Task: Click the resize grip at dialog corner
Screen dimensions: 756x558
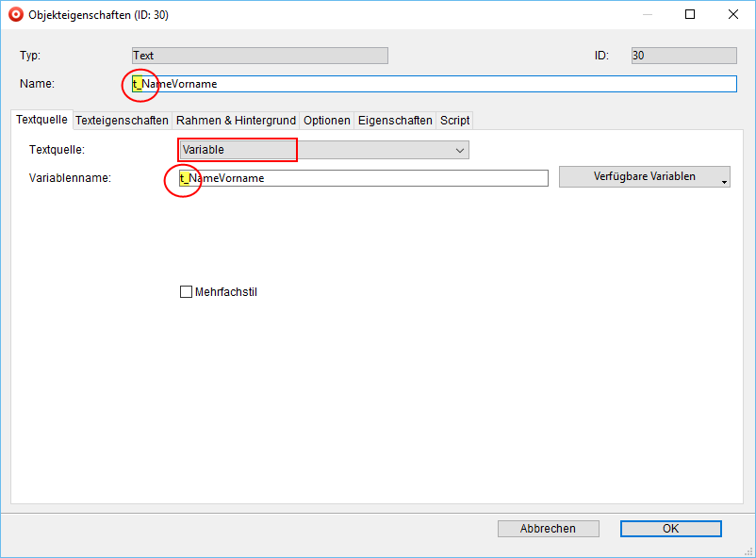Action: point(749,551)
